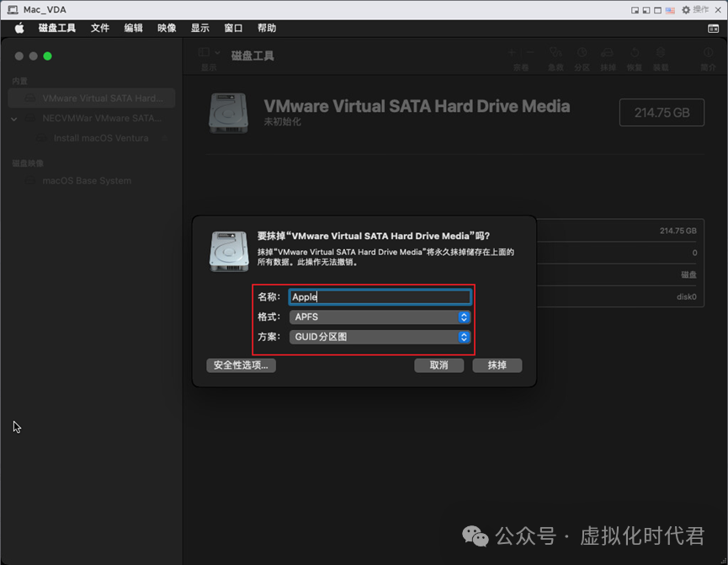This screenshot has height=565, width=728.
Task: Open the 显示 menu in menu bar
Action: coord(200,29)
